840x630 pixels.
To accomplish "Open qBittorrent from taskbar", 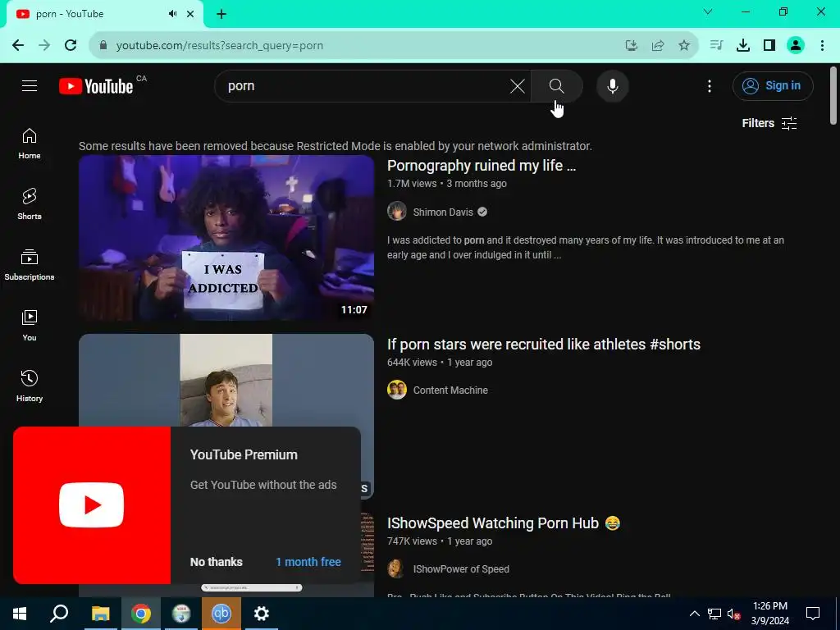I will [x=221, y=614].
